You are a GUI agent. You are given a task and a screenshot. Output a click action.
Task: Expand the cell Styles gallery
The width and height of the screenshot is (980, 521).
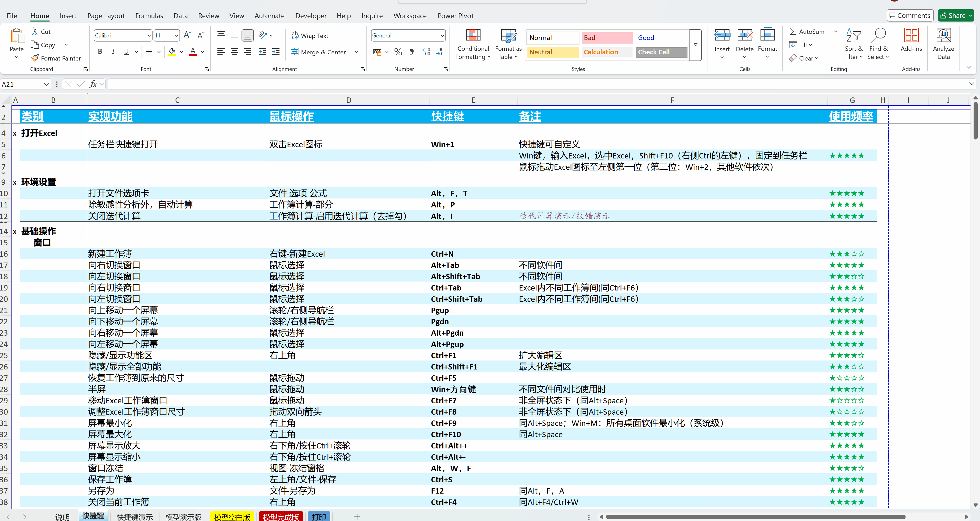point(695,45)
